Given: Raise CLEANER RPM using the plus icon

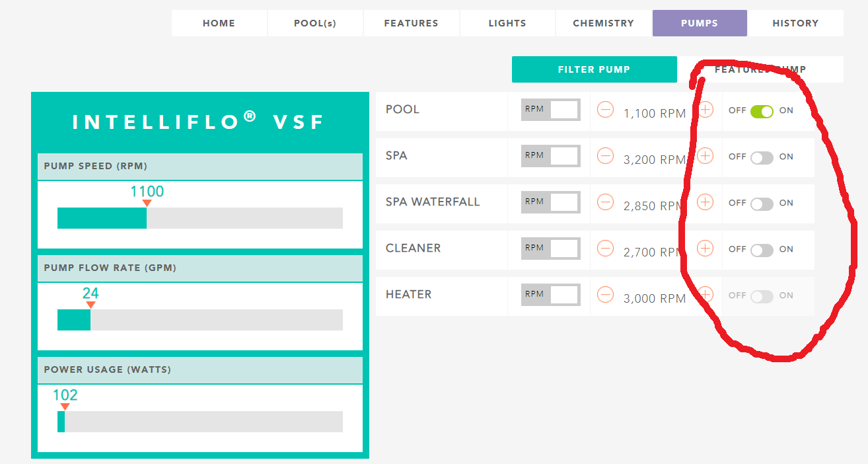Looking at the screenshot, I should click(705, 249).
